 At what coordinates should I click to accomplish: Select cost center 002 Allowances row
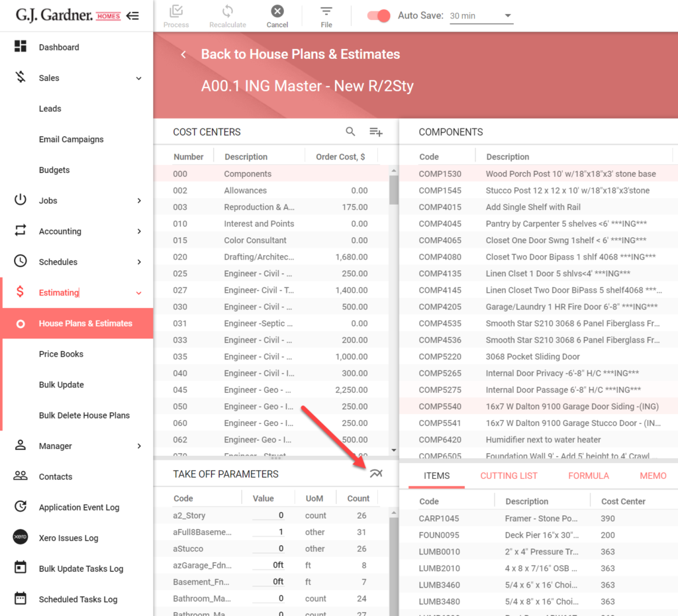click(x=271, y=190)
